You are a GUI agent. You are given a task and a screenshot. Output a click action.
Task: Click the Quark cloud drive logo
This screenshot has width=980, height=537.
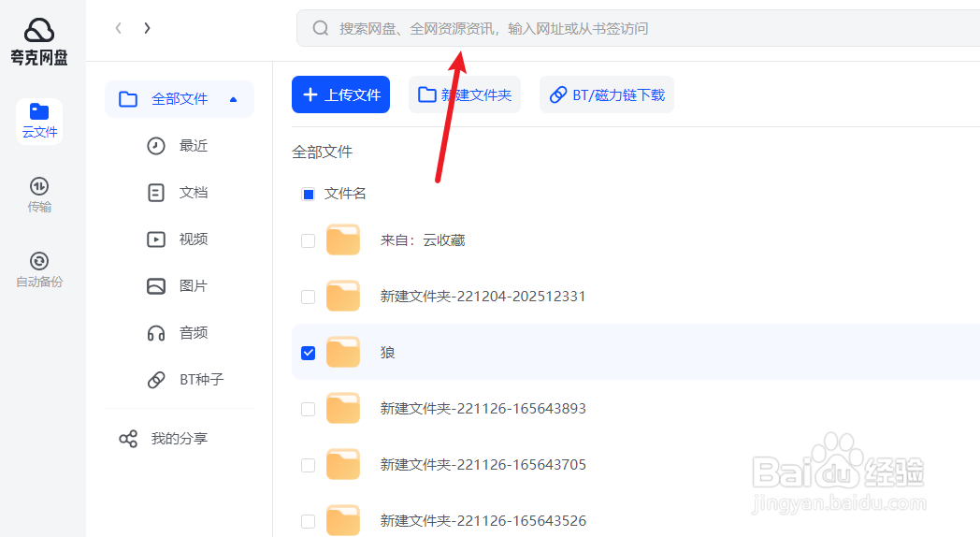click(x=38, y=41)
